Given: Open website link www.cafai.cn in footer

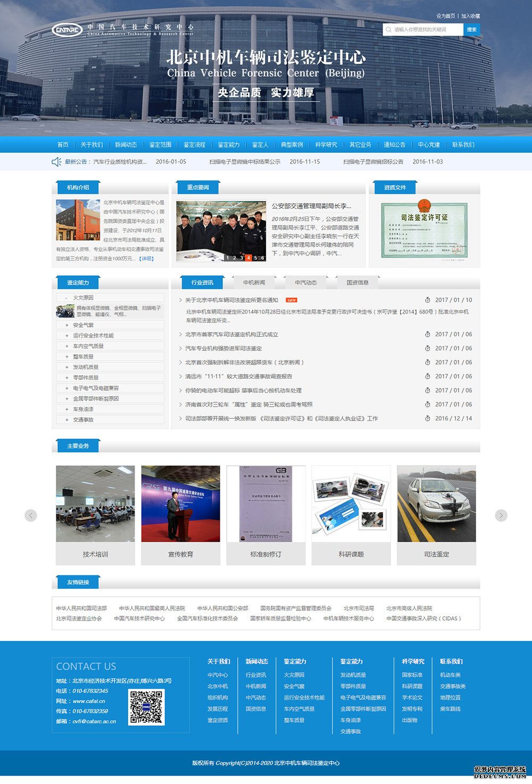Looking at the screenshot, I should (89, 701).
